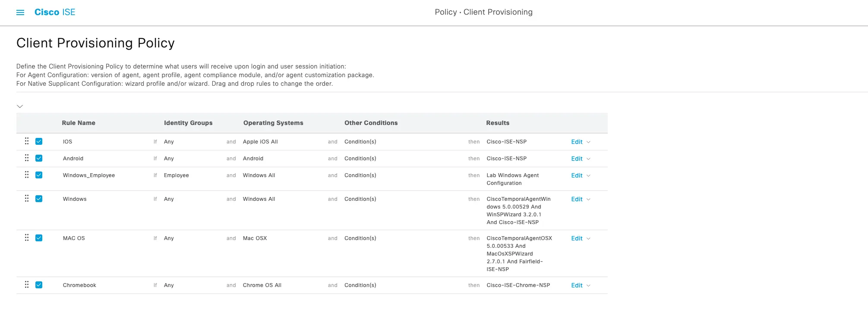Click the Identity Groups column header
Viewport: 868px width, 312px height.
(188, 123)
